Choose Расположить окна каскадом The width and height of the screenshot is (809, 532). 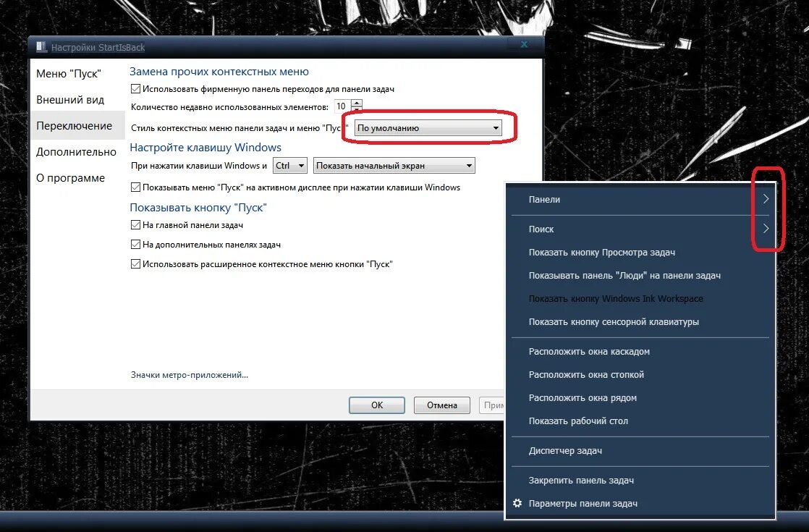click(640, 351)
